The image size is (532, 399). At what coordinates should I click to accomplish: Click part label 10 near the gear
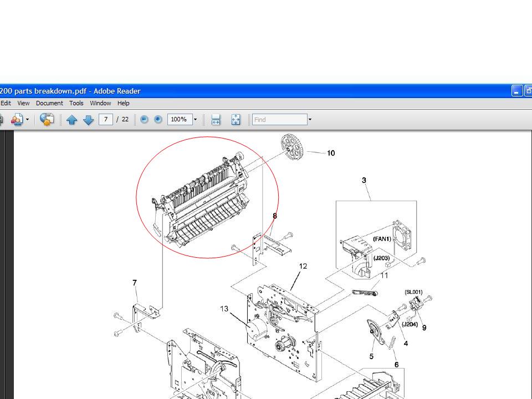(331, 153)
